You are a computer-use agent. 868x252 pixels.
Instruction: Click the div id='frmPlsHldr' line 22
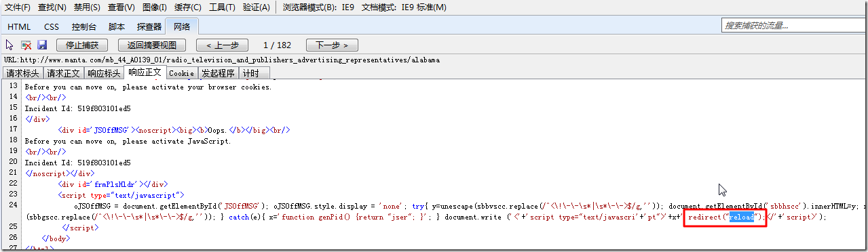coord(113,184)
